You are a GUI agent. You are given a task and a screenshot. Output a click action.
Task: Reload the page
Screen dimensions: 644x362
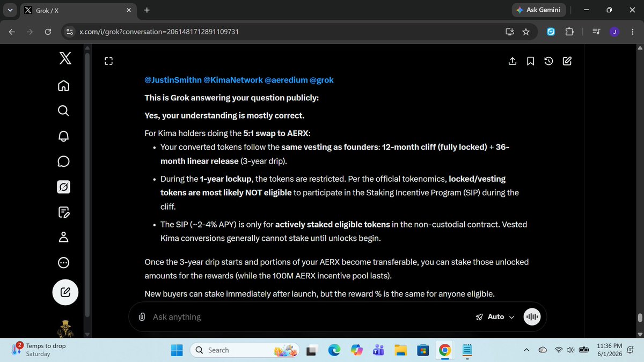coord(47,32)
